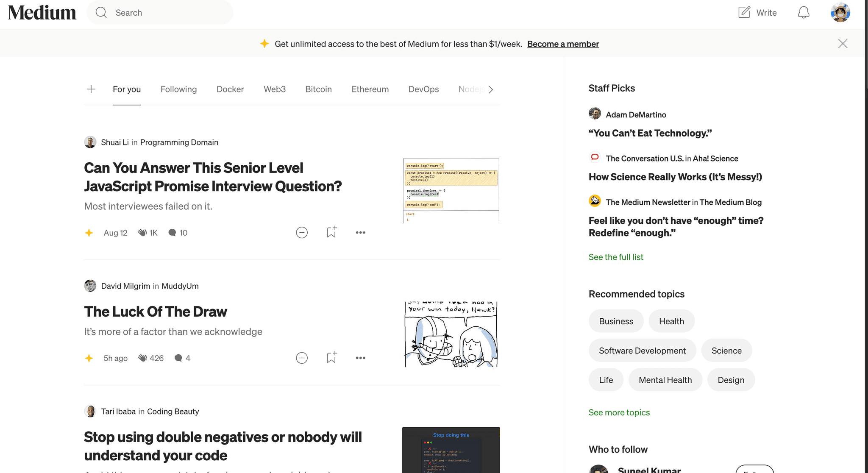Click See the full list
Screen dimensions: 868x473
(x=616, y=257)
